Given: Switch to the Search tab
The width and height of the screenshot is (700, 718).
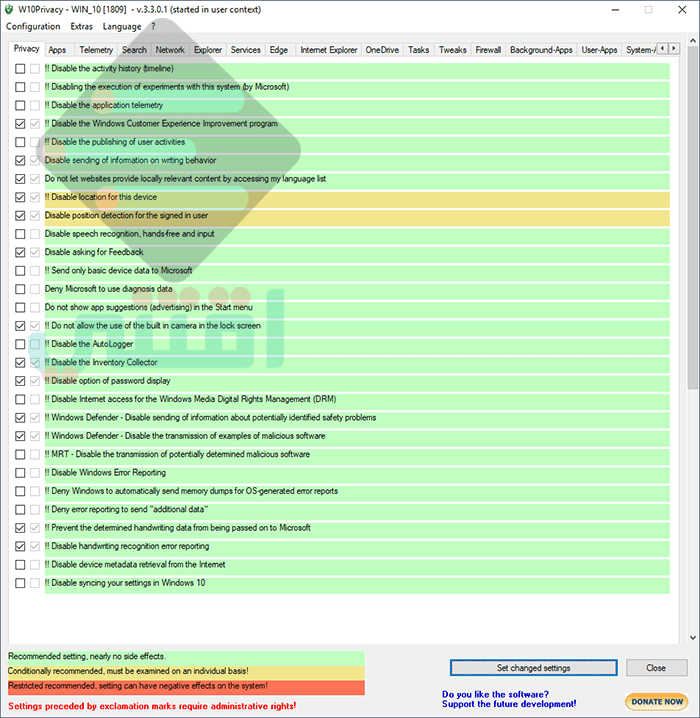Looking at the screenshot, I should click(x=134, y=50).
